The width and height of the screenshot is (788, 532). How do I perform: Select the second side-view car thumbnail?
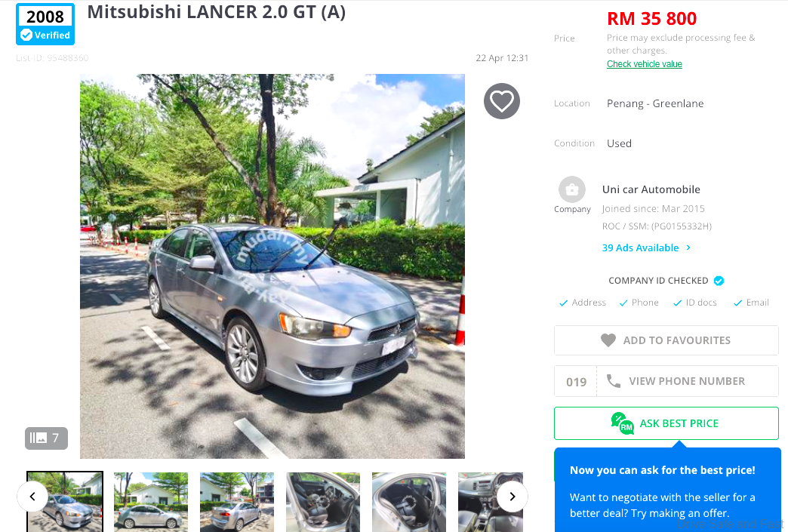tap(151, 502)
